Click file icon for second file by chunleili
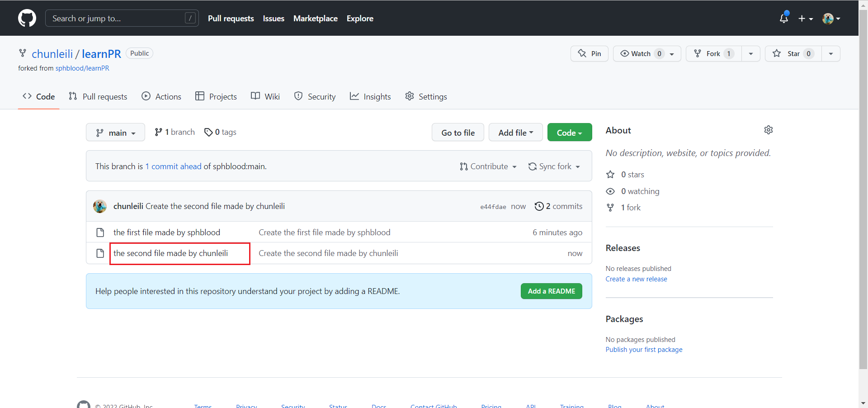The image size is (868, 408). (x=100, y=253)
